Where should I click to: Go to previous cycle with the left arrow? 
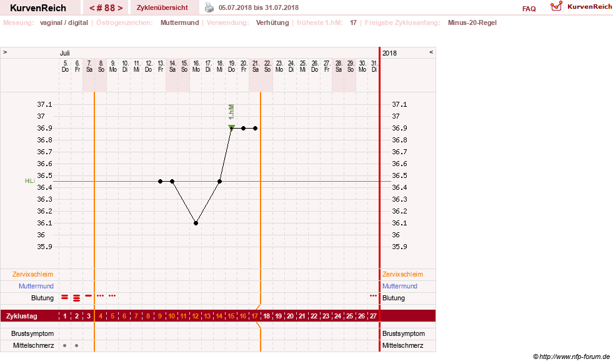click(92, 8)
